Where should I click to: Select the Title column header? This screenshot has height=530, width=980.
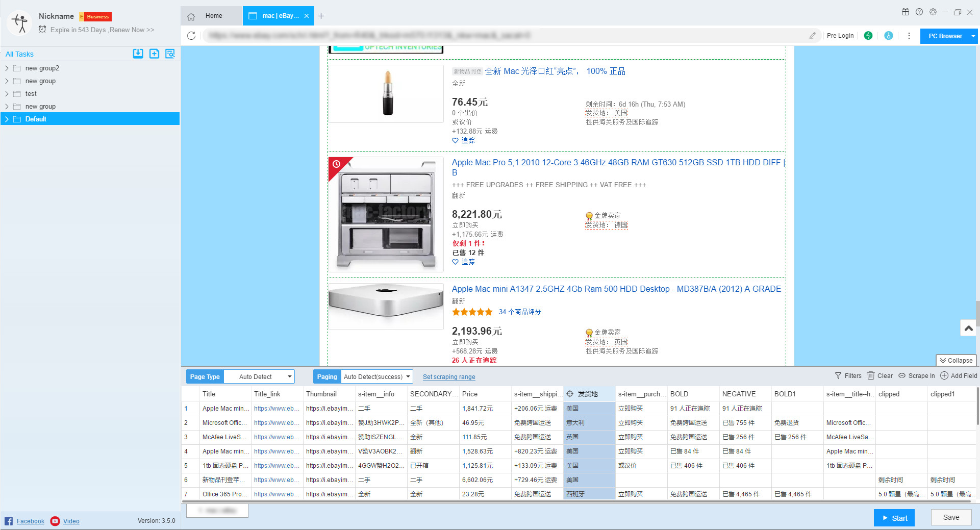pos(225,394)
